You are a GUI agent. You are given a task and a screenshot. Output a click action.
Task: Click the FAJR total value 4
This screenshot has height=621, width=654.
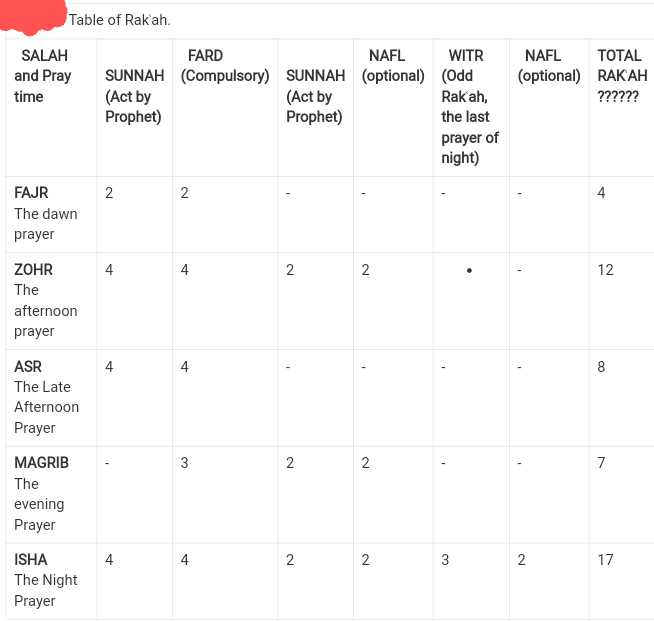point(601,193)
